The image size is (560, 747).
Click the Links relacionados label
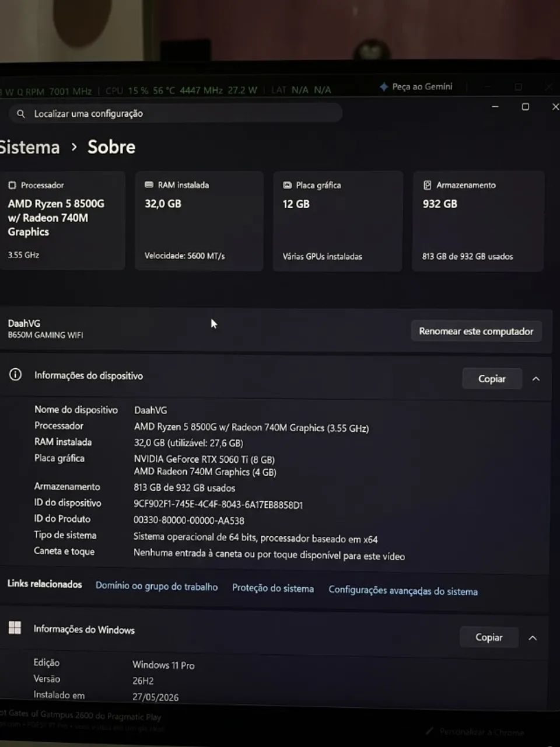[x=44, y=584]
